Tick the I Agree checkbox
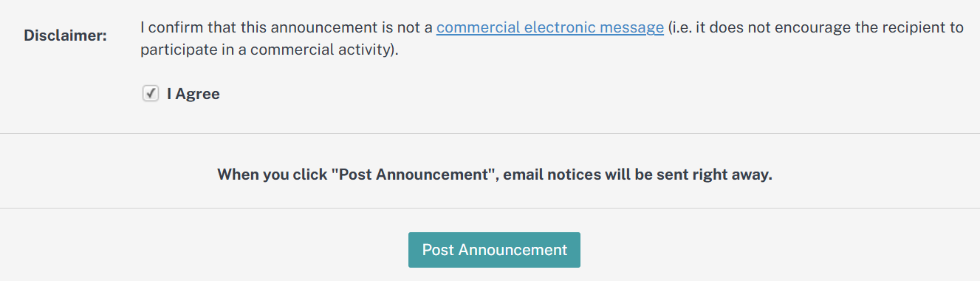Image resolution: width=980 pixels, height=281 pixels. click(x=151, y=94)
